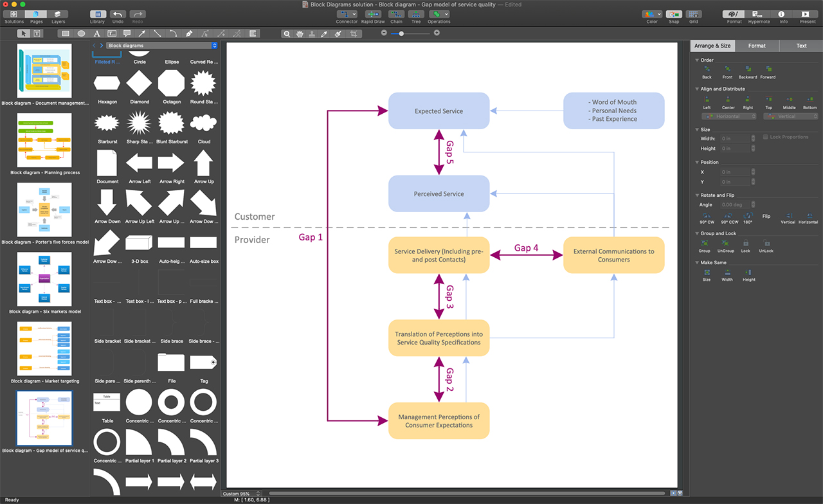The height and width of the screenshot is (504, 823).
Task: Toggle Snap on or off
Action: click(x=674, y=14)
